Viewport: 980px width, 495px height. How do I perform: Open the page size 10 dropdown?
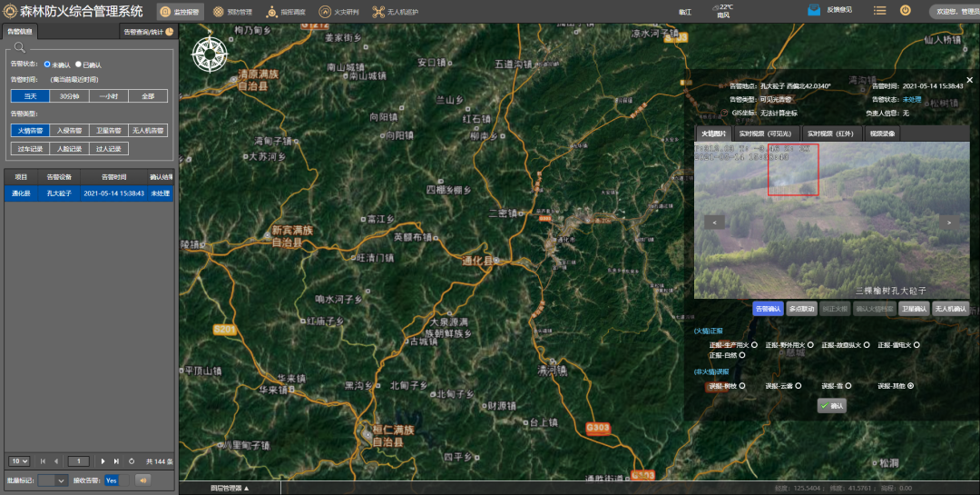click(20, 461)
